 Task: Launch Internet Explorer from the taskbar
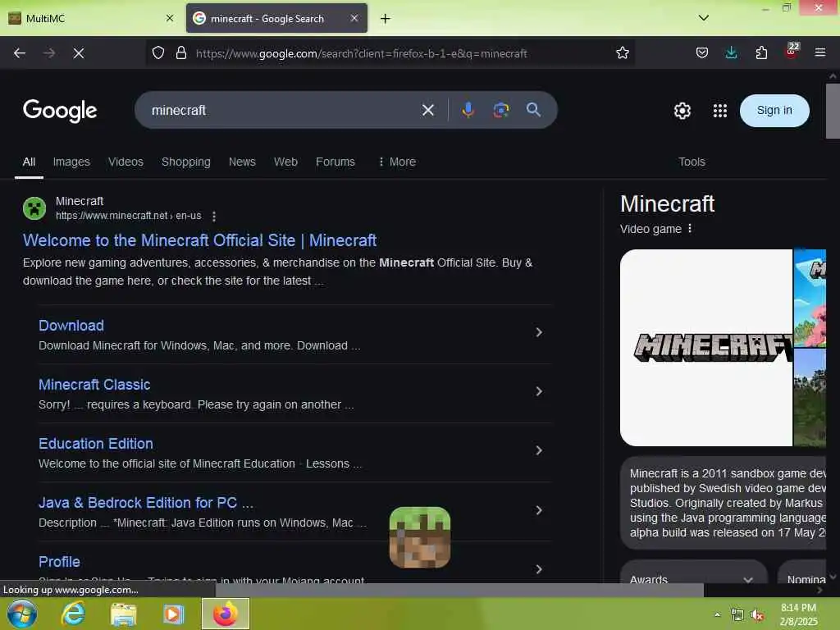pos(73,614)
